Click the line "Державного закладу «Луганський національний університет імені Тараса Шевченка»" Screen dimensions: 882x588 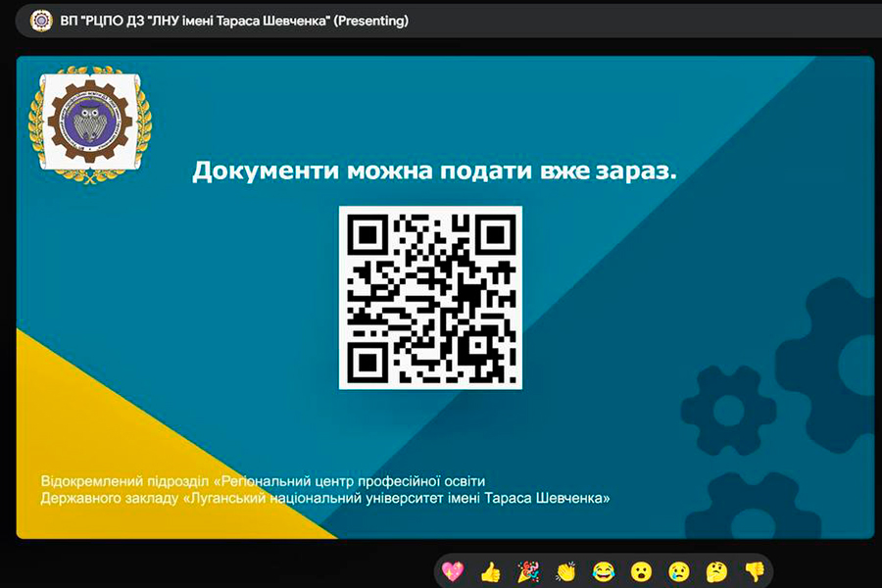click(325, 499)
